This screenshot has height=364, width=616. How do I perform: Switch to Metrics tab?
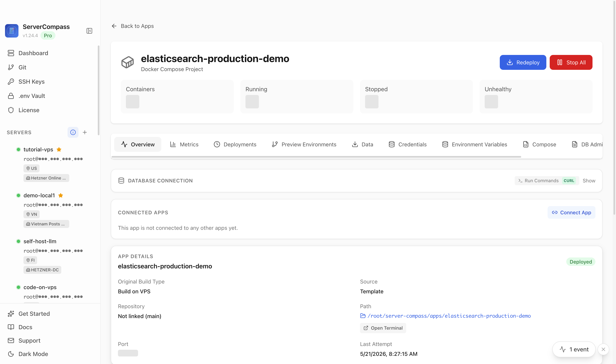click(184, 144)
